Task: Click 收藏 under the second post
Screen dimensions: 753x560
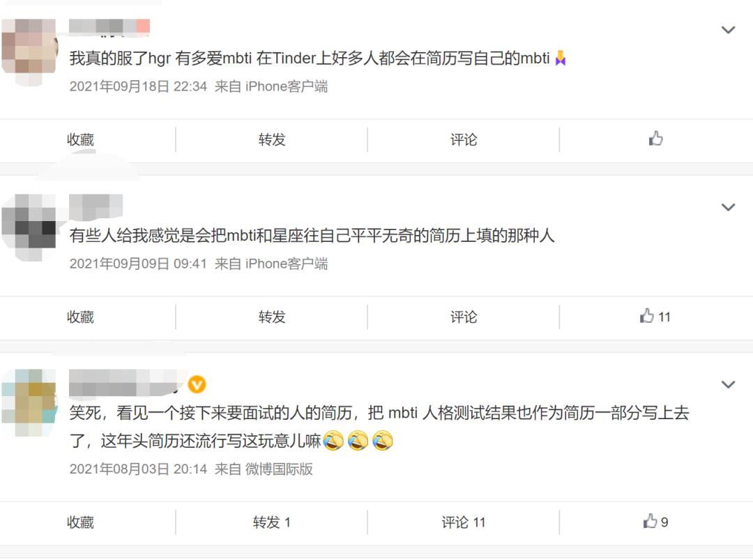Action: [80, 317]
